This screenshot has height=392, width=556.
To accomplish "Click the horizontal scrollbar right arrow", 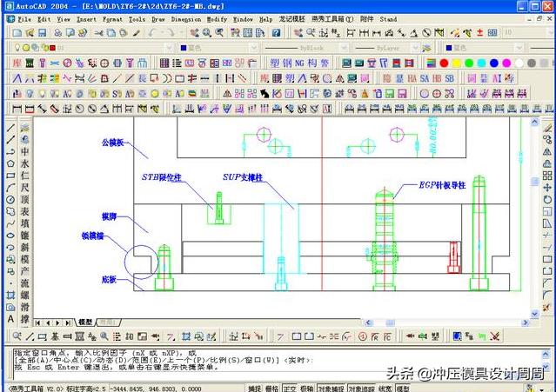I will coord(526,322).
